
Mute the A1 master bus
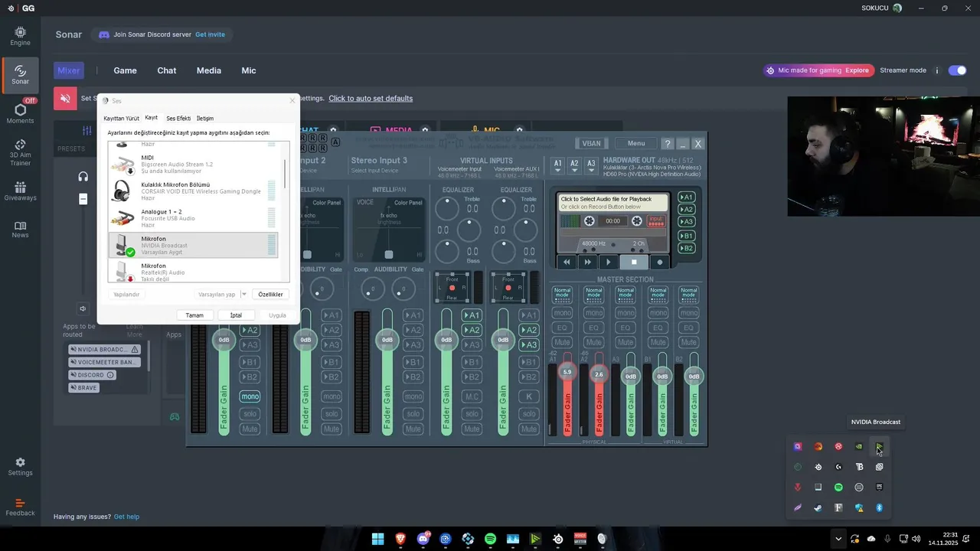[x=562, y=342]
